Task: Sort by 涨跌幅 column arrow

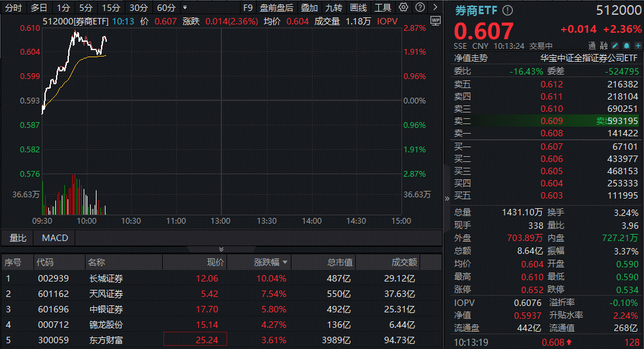Action: click(x=285, y=262)
